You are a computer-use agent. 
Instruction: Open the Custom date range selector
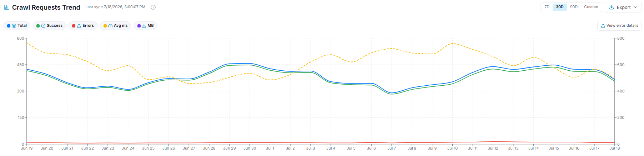[x=591, y=7]
